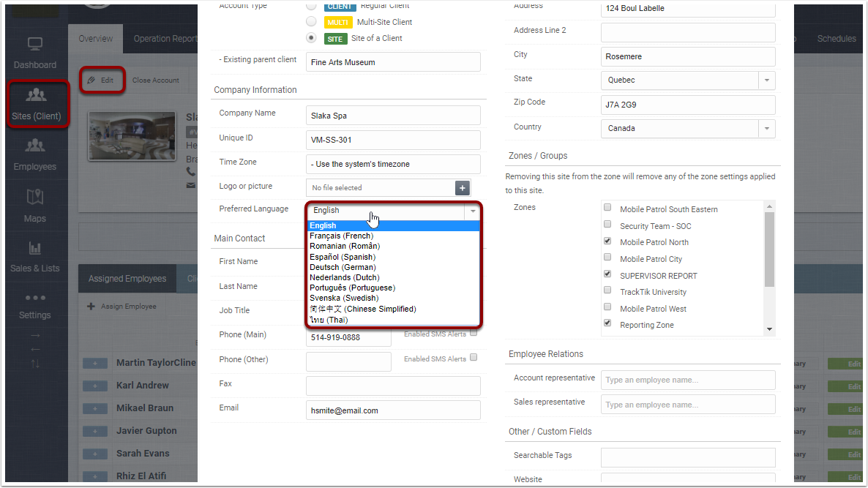Click the Edit button near the top
This screenshot has height=488, width=868.
pyautogui.click(x=102, y=80)
